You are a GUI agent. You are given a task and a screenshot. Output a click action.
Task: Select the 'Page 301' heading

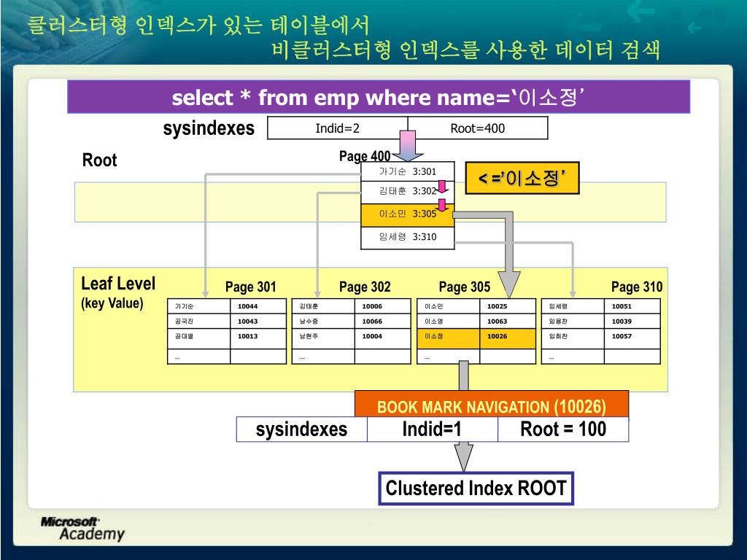(x=251, y=287)
